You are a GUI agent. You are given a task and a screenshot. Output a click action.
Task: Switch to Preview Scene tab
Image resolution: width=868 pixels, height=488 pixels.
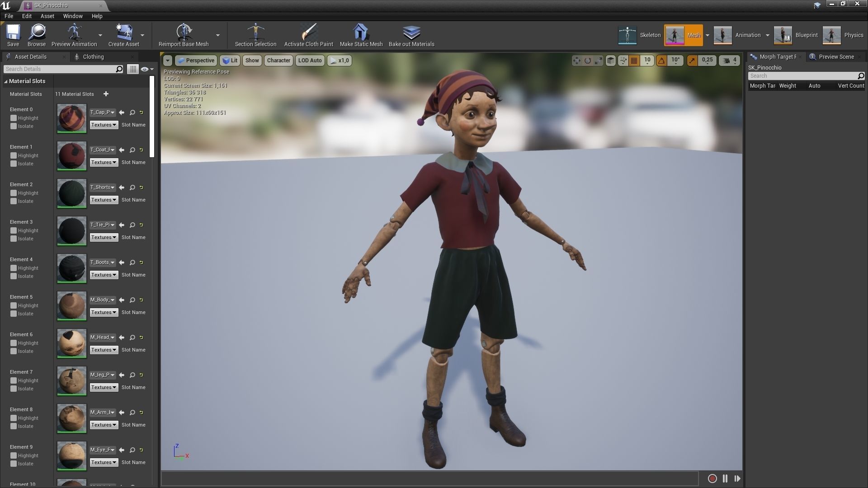pos(836,57)
